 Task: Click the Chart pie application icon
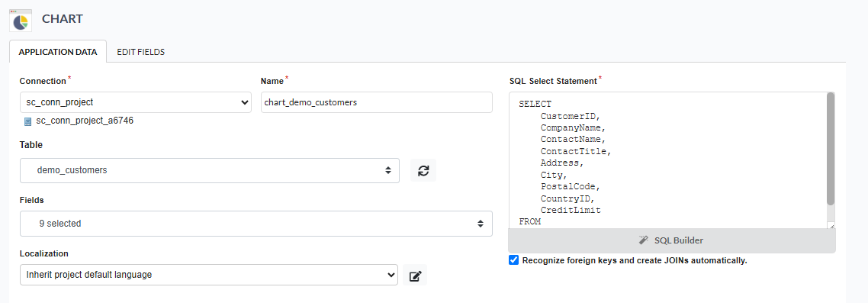21,20
